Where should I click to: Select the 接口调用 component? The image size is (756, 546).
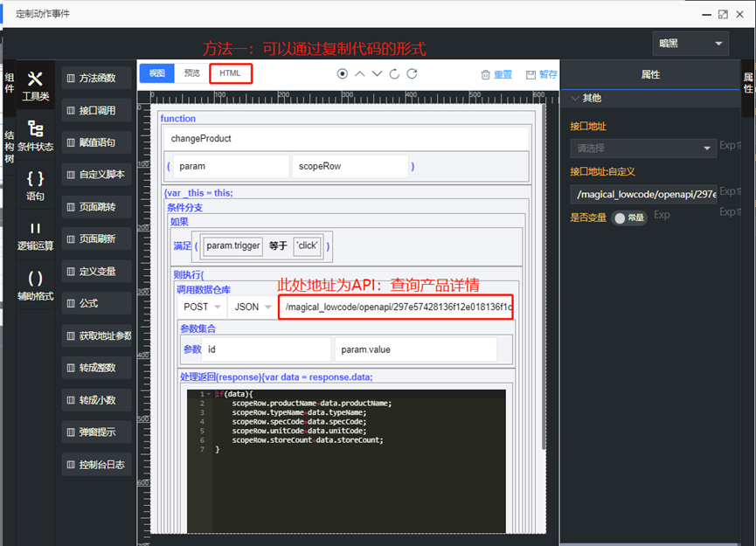click(97, 110)
